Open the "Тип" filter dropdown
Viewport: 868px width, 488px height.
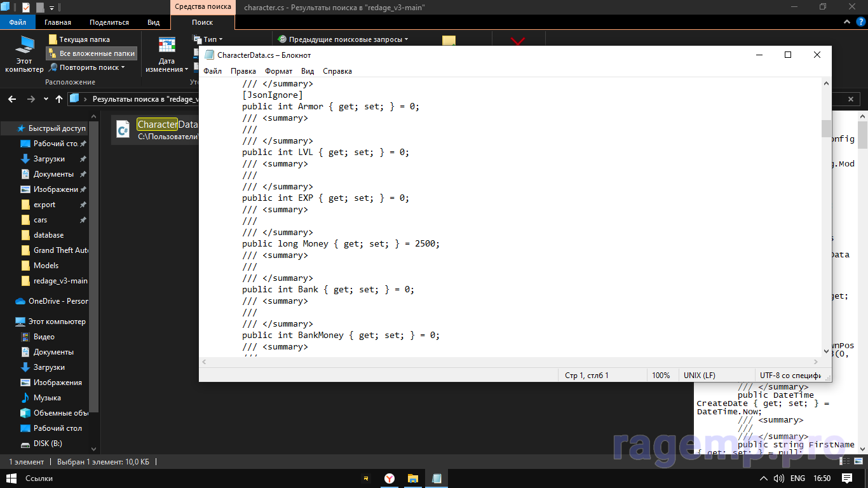tap(208, 39)
